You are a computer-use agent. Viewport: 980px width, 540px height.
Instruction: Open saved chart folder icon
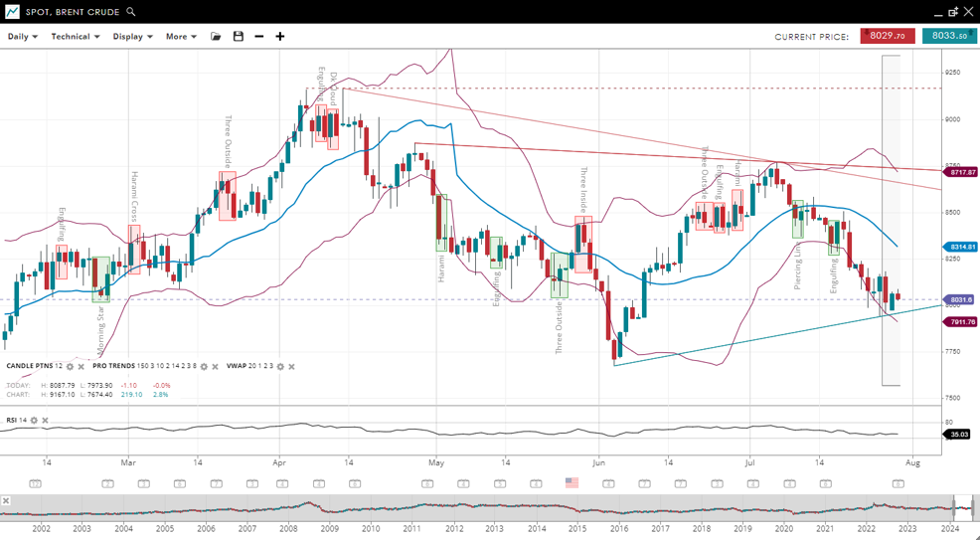click(x=216, y=37)
